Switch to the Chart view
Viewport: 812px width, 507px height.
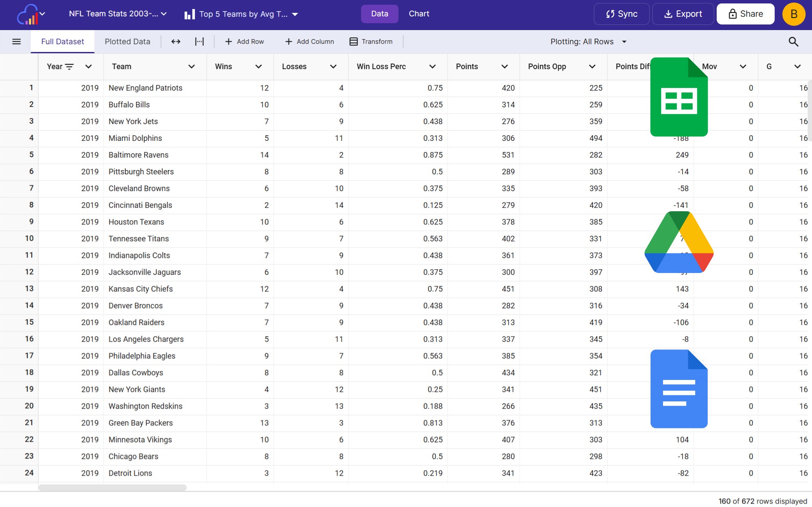pyautogui.click(x=419, y=14)
